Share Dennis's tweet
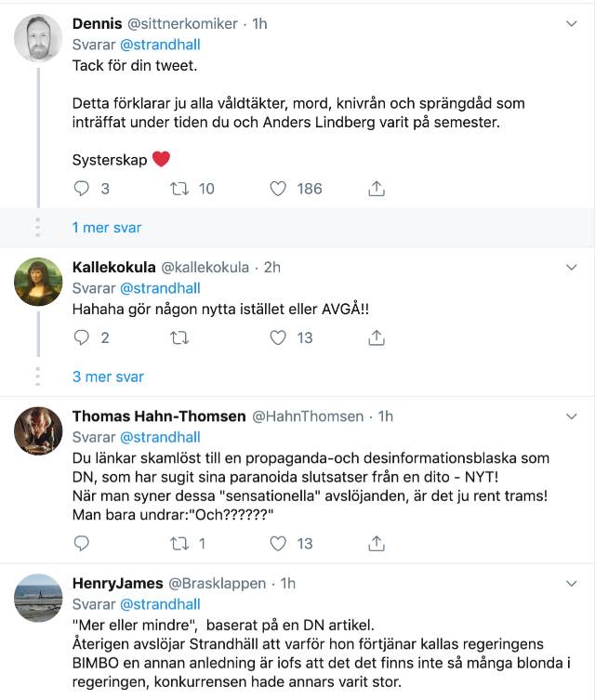The width and height of the screenshot is (595, 700). click(377, 189)
